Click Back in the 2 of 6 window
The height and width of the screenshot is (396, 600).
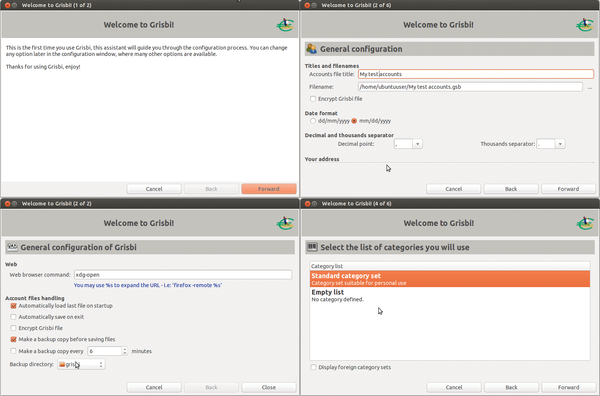(x=511, y=189)
